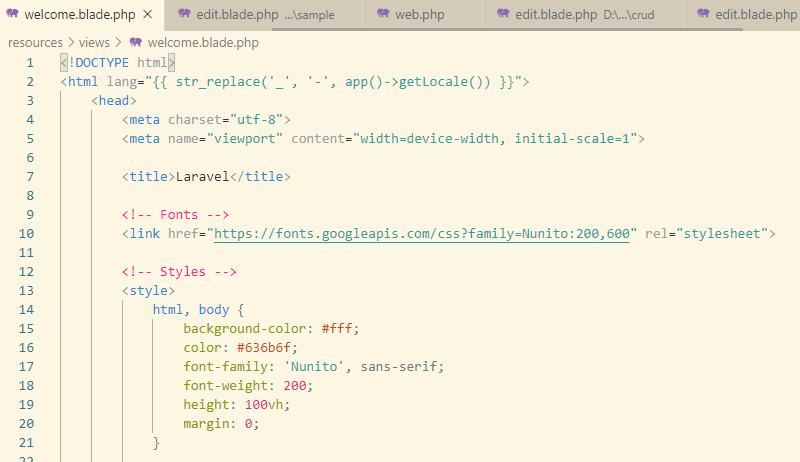The height and width of the screenshot is (462, 800).
Task: Expand the views breadcrumb segment
Action: pos(97,43)
